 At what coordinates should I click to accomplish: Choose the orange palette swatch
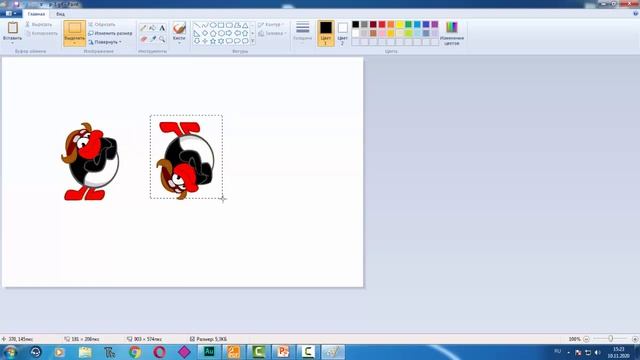391,24
